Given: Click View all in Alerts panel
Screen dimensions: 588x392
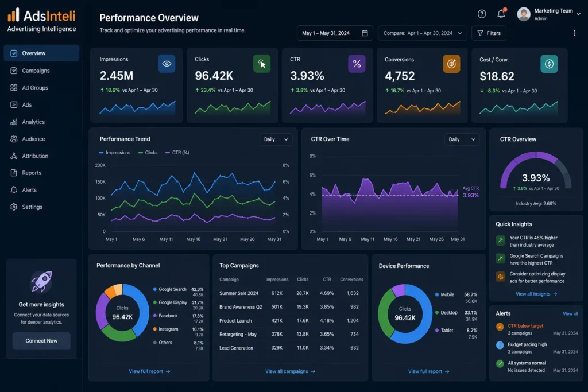Looking at the screenshot, I should point(570,314).
